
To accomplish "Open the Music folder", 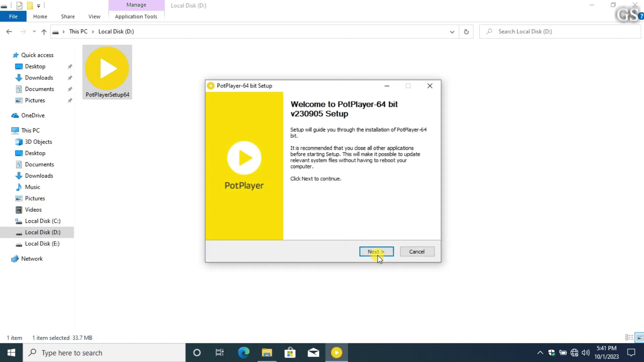I will click(33, 187).
